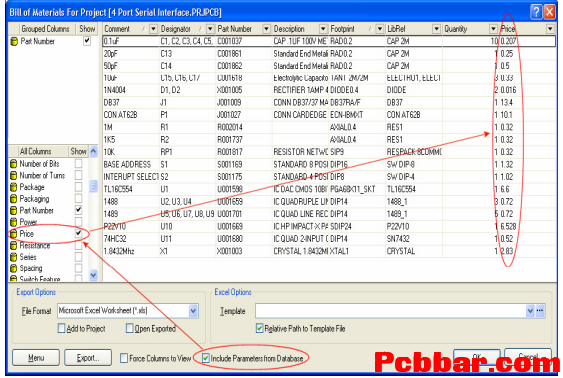The height and width of the screenshot is (378, 563).
Task: Open the LibRef column filter dropdown
Action: tap(436, 29)
